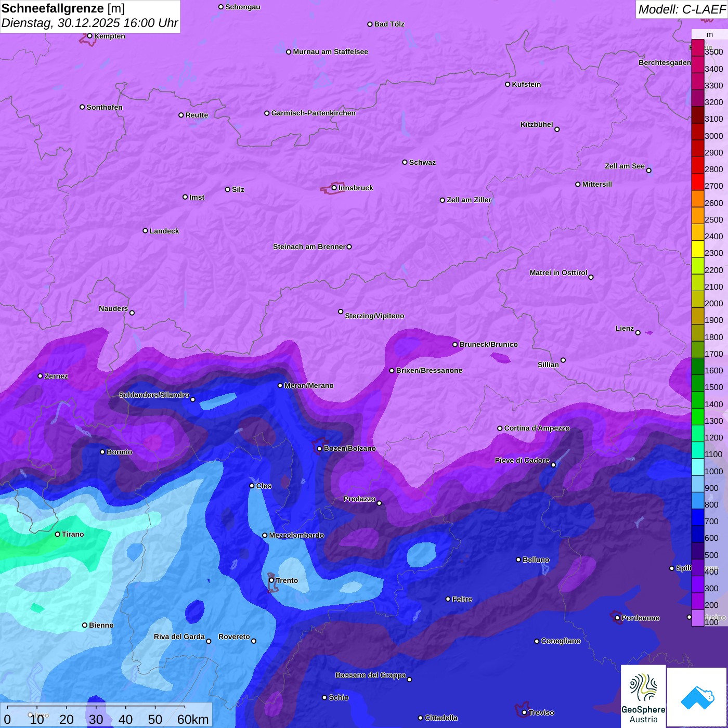Click the legend value '1500'
This screenshot has height=728, width=728.
(714, 387)
